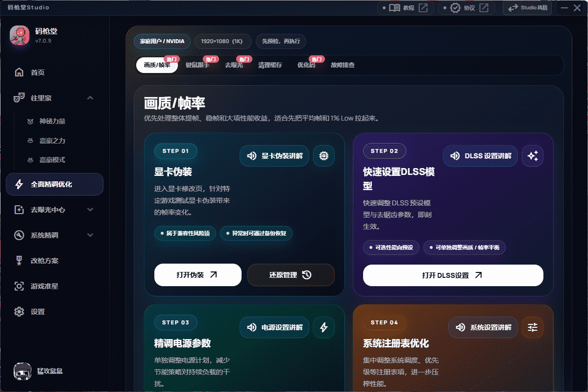This screenshot has height=392, width=588.
Task: Expand the 系统精调 section chevron
Action: 90,235
